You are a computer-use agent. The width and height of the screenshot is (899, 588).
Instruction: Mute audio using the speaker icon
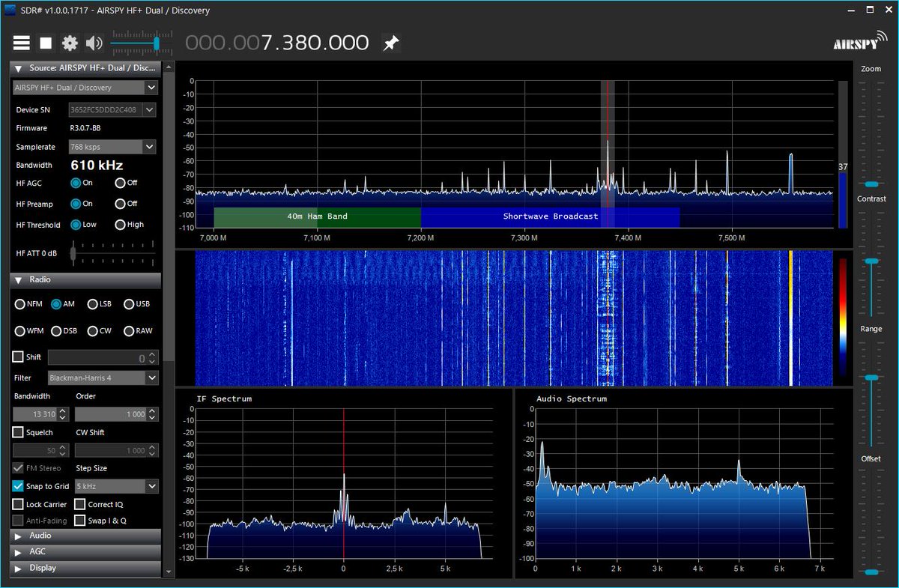tap(94, 43)
